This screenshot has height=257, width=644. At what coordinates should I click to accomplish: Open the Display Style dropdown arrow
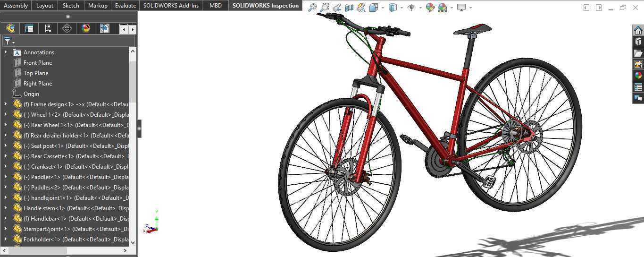[401, 8]
